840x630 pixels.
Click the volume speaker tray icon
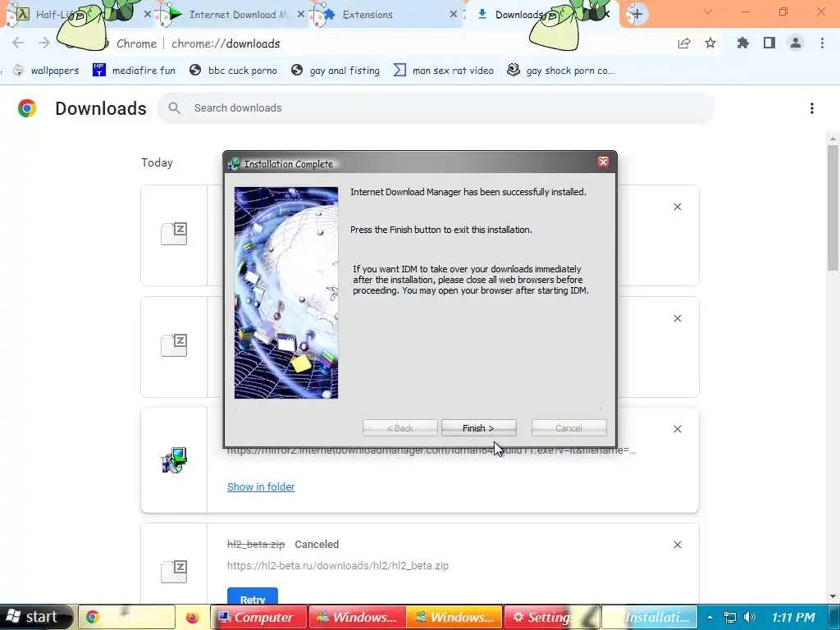[750, 617]
